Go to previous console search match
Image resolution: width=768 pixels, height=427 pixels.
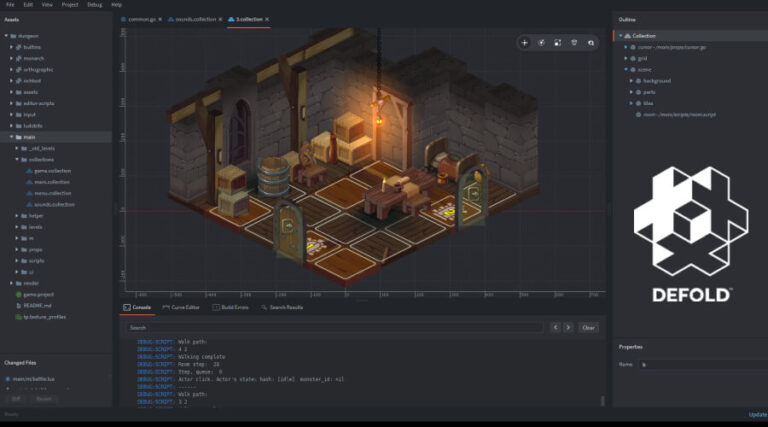click(555, 328)
